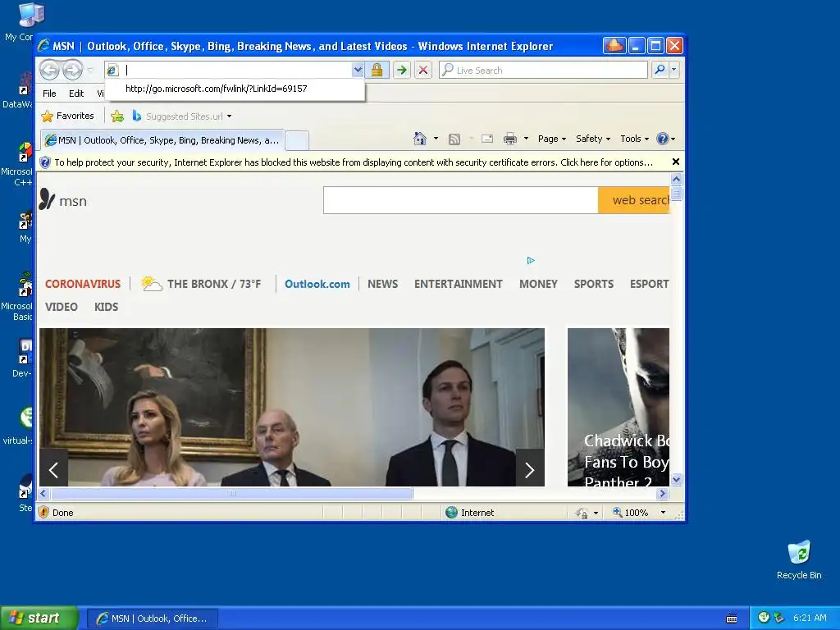
Task: Focus the address bar text field
Action: 235,70
